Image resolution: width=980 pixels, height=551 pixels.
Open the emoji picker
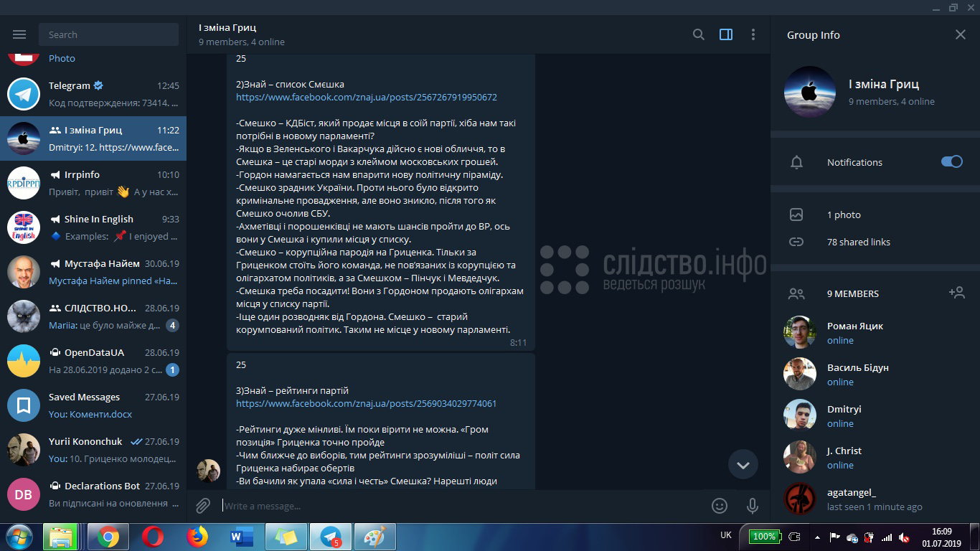point(720,506)
